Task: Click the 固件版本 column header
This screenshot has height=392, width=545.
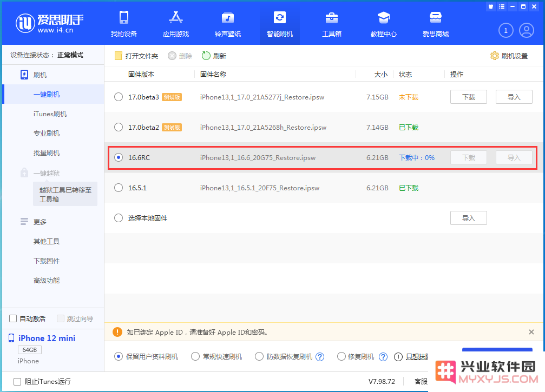Action: [x=141, y=74]
